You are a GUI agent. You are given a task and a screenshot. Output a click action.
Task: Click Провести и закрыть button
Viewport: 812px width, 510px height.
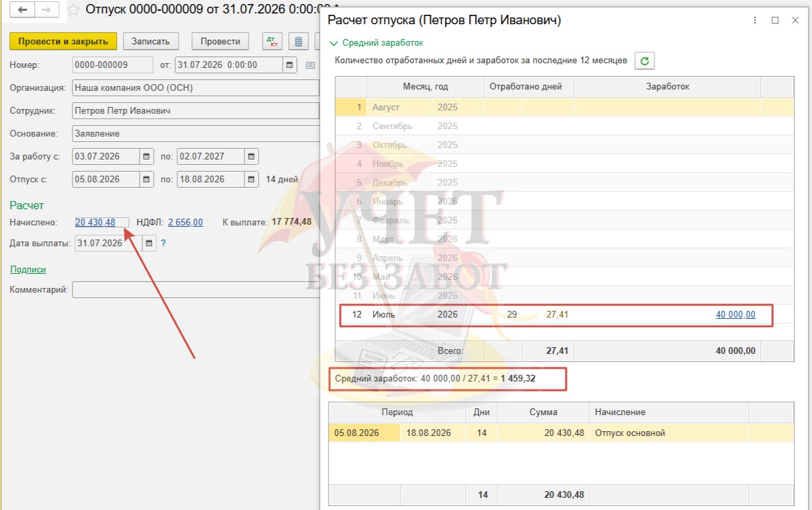pos(63,41)
